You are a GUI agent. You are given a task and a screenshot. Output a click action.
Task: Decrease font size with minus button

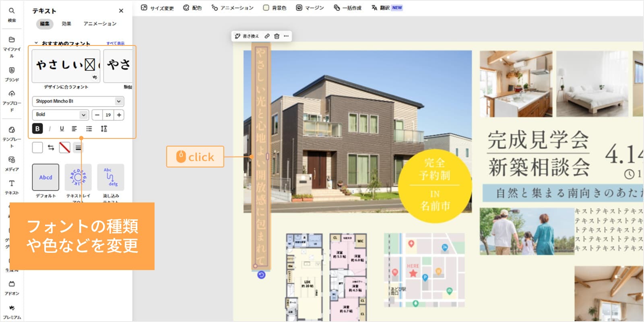[97, 115]
